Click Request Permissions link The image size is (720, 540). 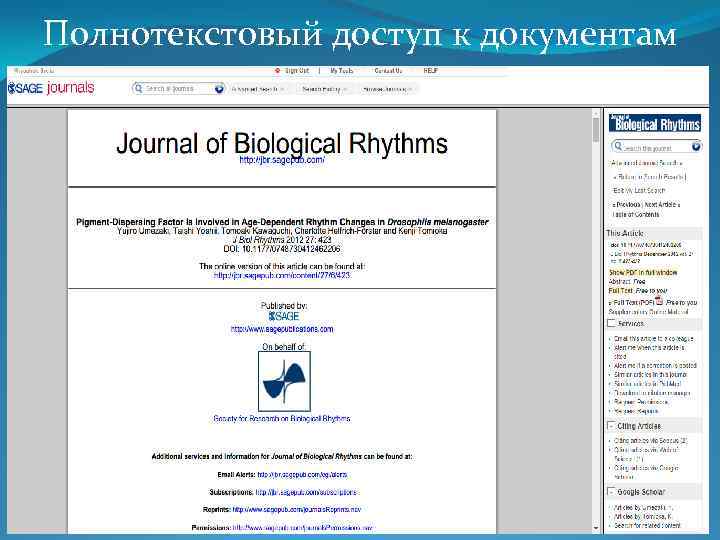(x=641, y=402)
